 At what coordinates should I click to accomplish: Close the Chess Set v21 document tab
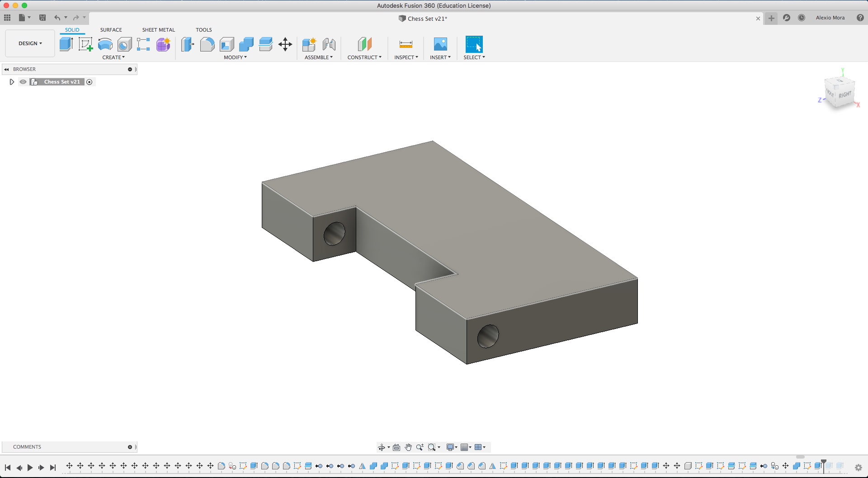(758, 19)
